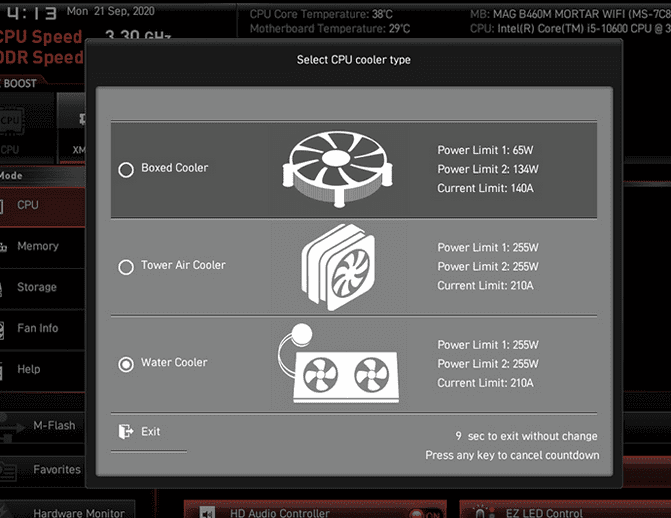The width and height of the screenshot is (671, 518).
Task: Click the EZ LED Control option
Action: coord(565,510)
